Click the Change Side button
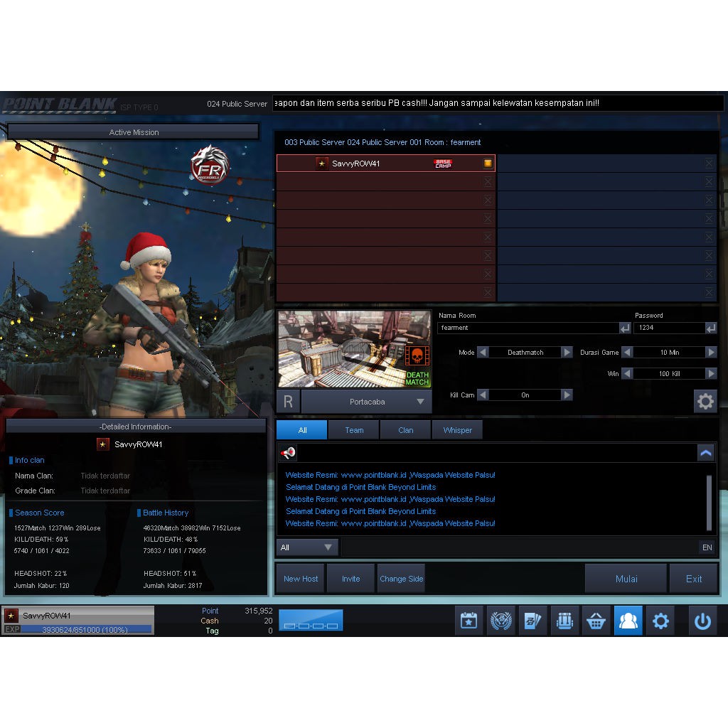The height and width of the screenshot is (728, 728). (x=401, y=579)
